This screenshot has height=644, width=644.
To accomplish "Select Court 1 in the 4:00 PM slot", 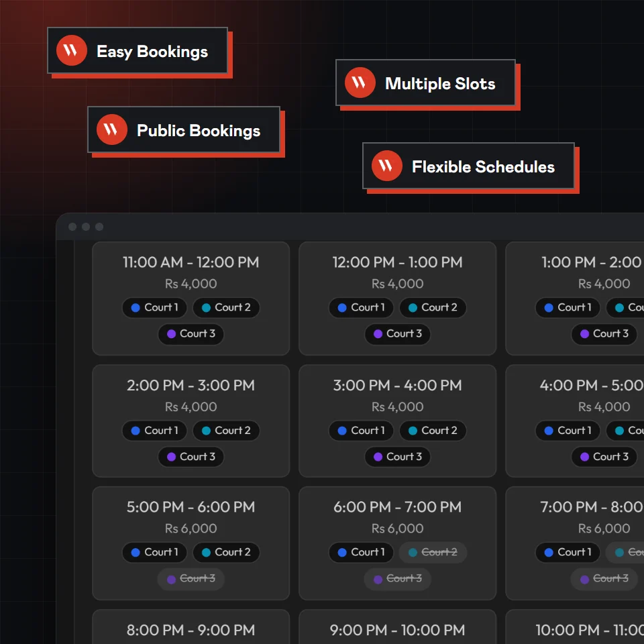I will point(568,431).
